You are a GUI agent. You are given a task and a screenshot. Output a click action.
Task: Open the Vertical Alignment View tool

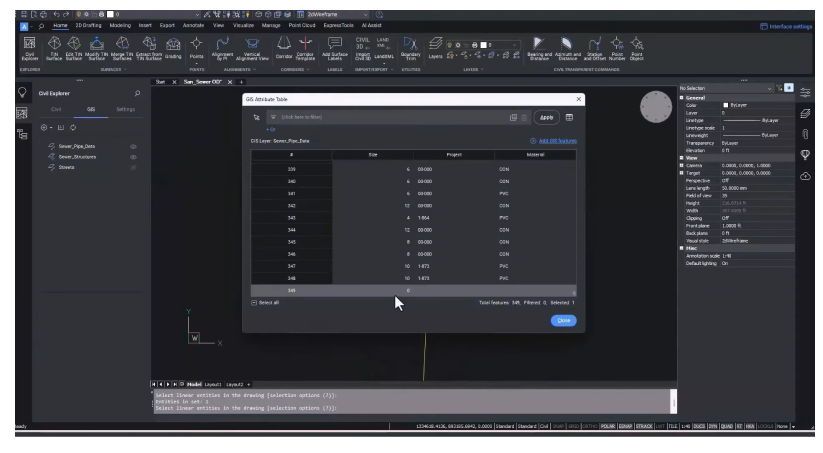(252, 48)
